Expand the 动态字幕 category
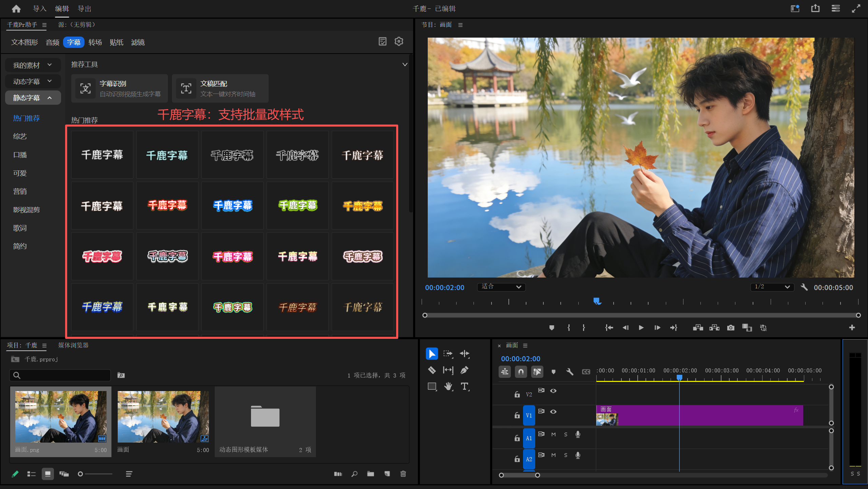 (33, 81)
